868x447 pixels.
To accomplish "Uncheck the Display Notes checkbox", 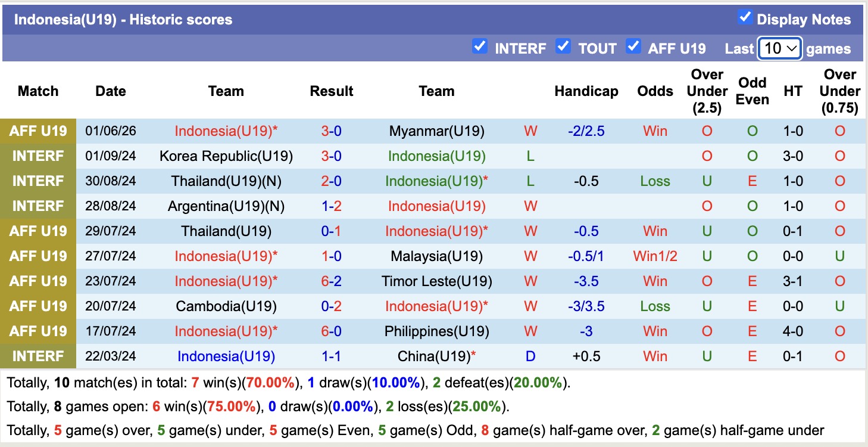I will point(745,17).
